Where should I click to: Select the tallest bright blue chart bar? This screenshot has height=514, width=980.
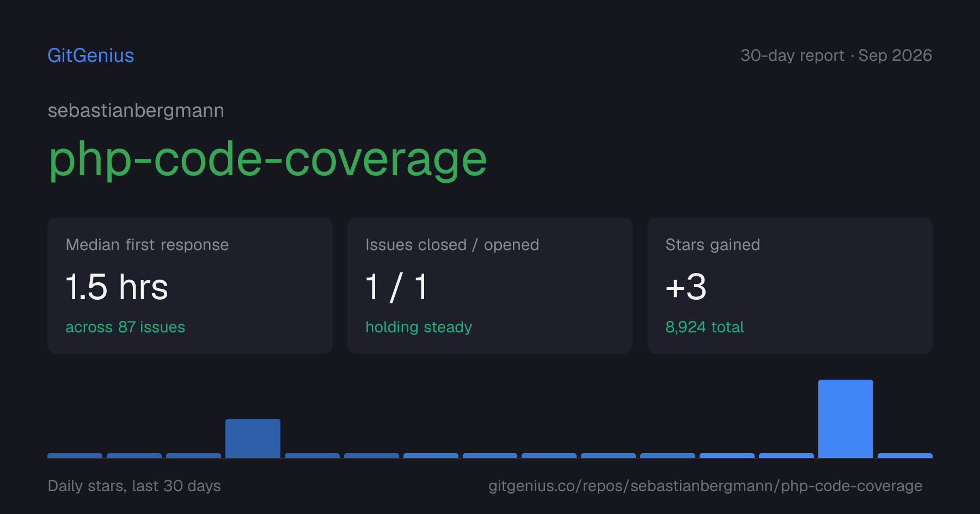(846, 419)
